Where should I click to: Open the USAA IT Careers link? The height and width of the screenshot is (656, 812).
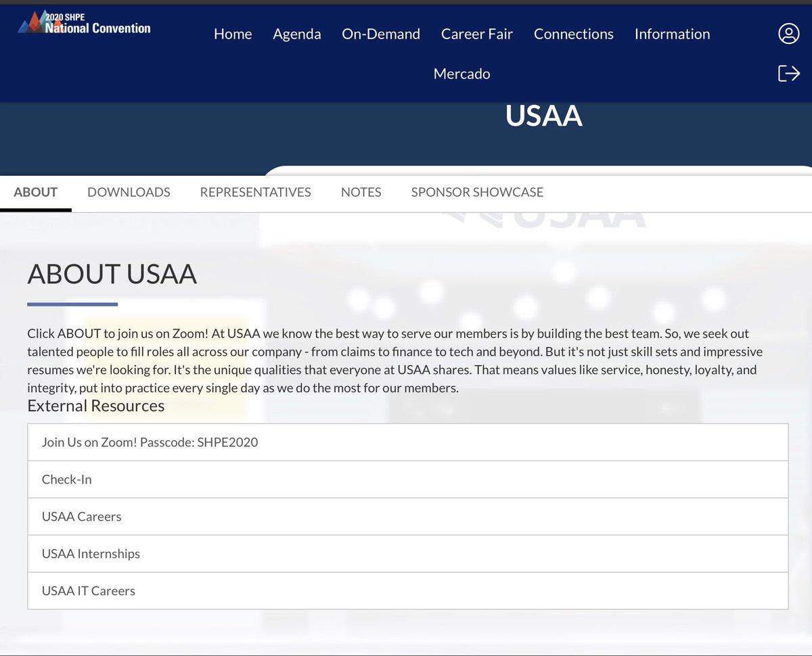point(89,591)
